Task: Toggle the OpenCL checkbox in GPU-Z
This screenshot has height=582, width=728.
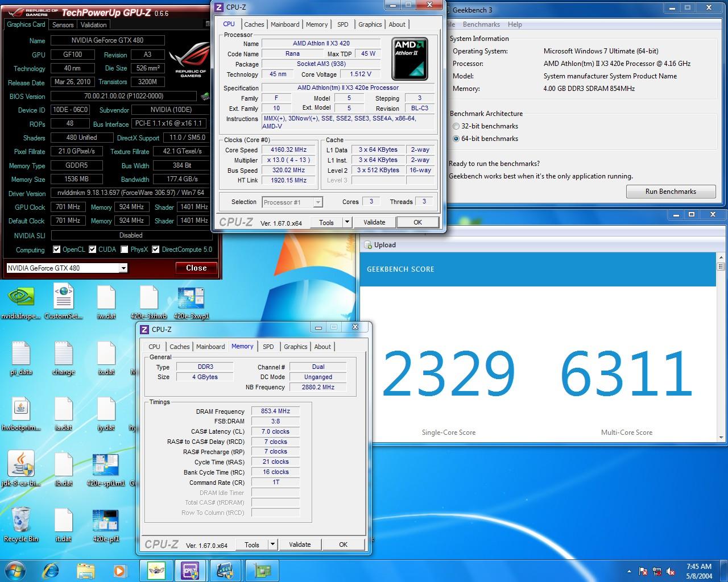Action: pos(56,250)
